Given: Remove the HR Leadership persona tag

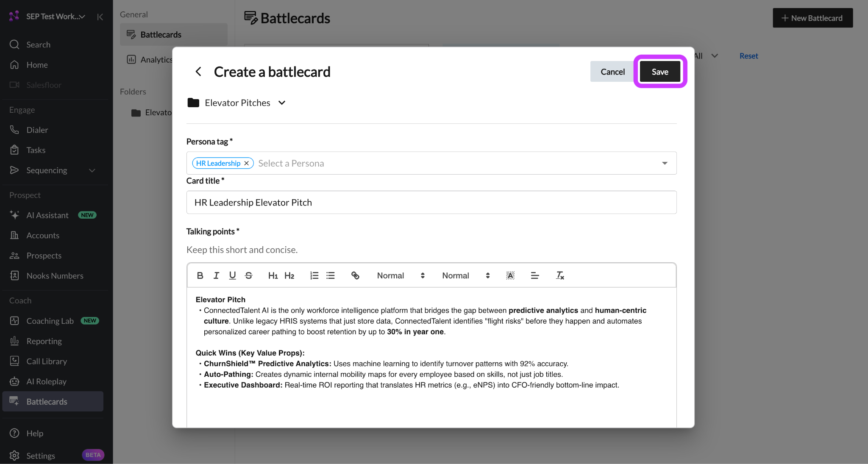Looking at the screenshot, I should pyautogui.click(x=246, y=163).
